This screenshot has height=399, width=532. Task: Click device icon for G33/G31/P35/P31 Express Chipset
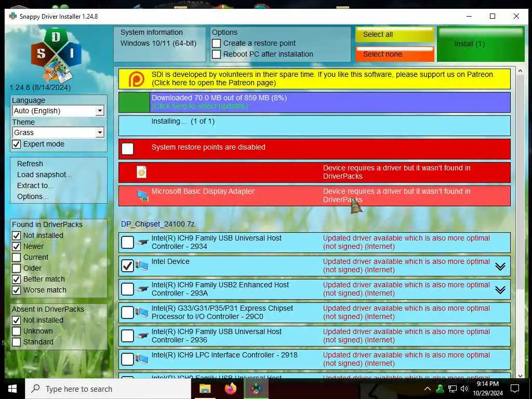(142, 312)
